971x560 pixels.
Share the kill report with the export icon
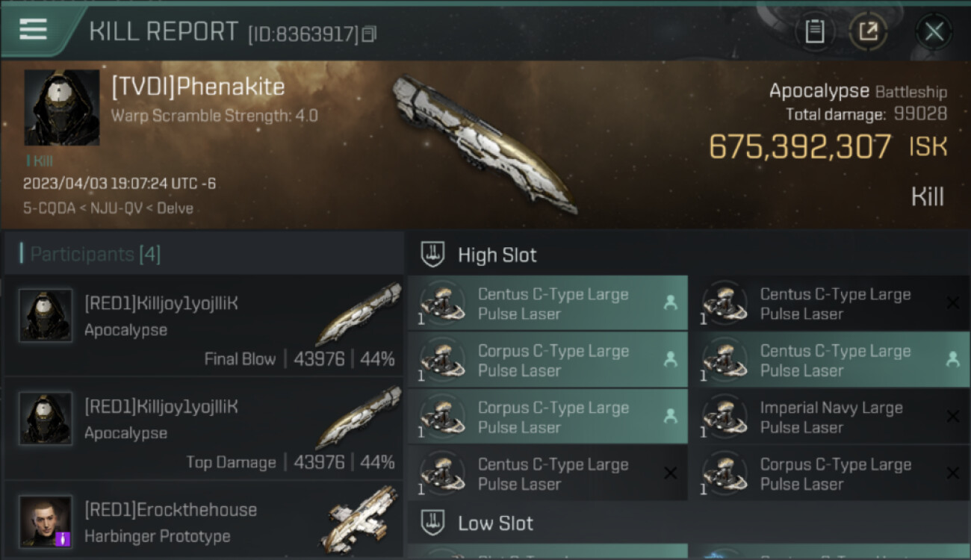click(868, 31)
